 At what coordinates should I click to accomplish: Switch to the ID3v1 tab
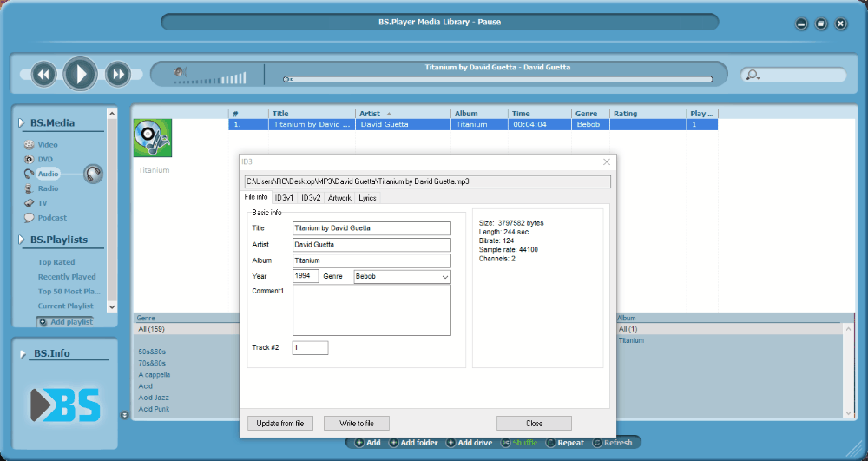pyautogui.click(x=284, y=198)
